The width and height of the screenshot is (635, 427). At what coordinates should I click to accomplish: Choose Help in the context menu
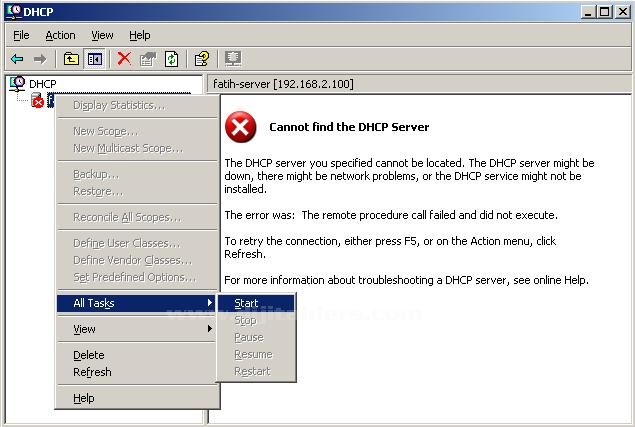point(84,398)
